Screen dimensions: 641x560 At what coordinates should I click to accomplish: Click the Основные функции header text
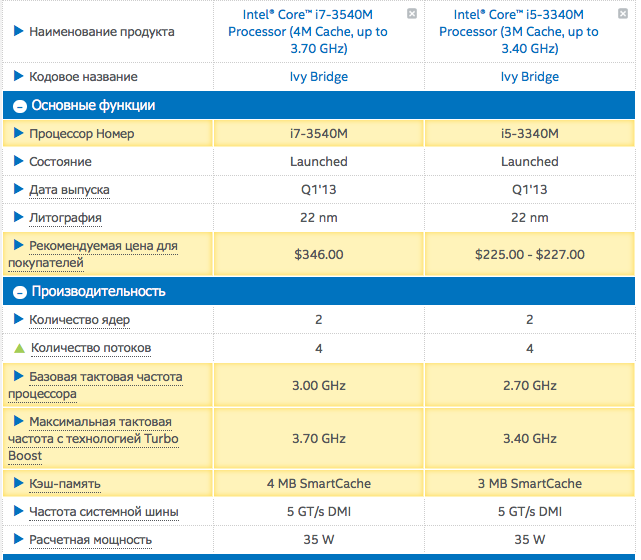[x=93, y=105]
